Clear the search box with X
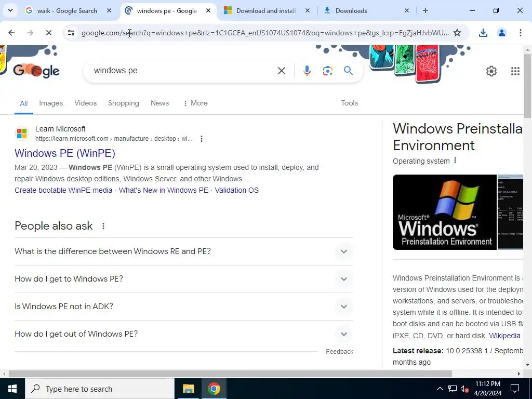This screenshot has width=532, height=399. (281, 71)
